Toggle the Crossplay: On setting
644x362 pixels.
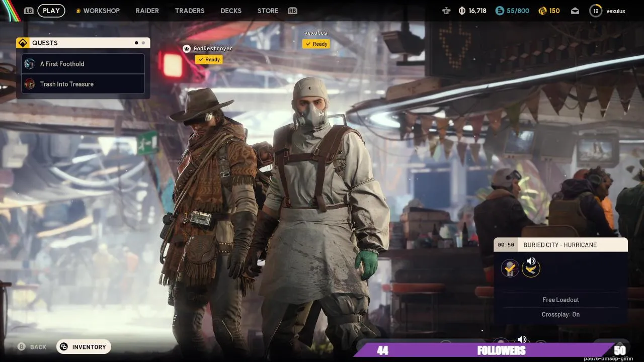point(560,314)
